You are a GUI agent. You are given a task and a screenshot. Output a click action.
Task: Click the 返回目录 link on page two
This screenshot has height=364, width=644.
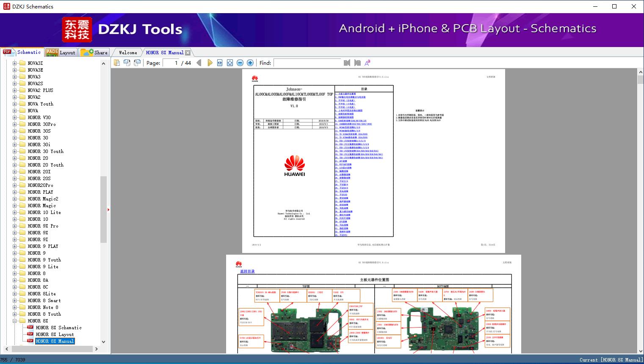[x=247, y=271]
